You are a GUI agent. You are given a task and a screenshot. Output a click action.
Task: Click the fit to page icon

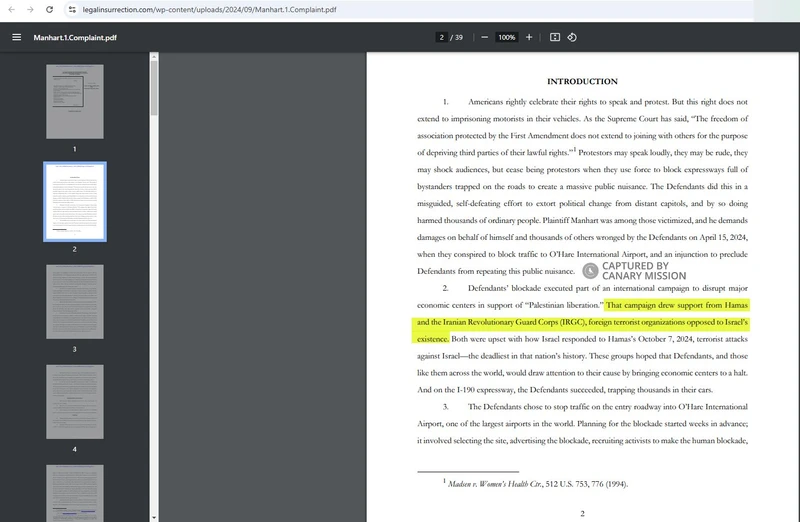(x=555, y=37)
